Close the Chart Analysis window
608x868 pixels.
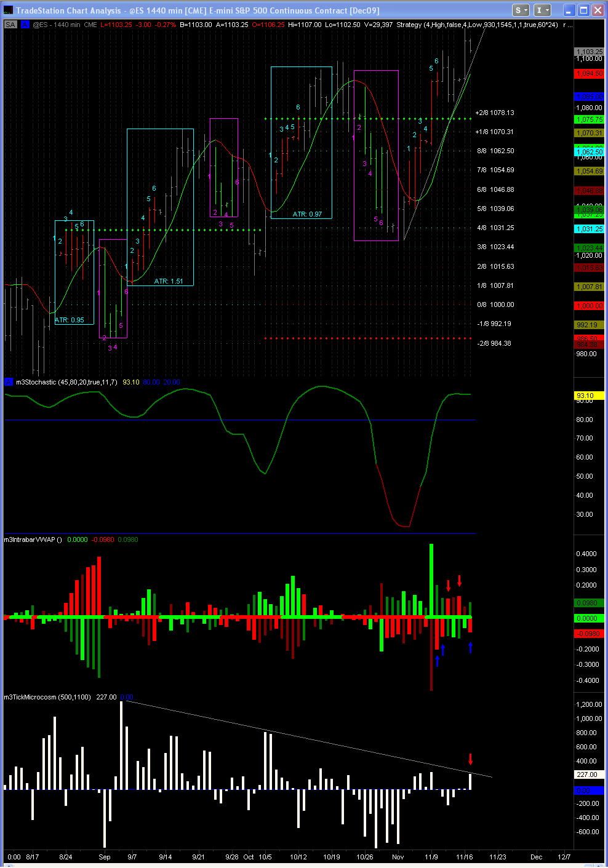pos(597,10)
